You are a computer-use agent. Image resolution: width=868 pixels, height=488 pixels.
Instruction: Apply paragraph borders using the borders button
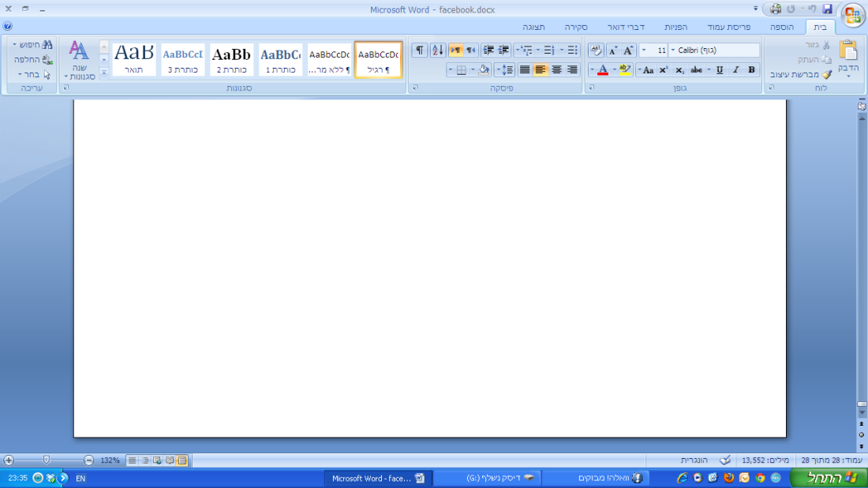click(x=461, y=69)
